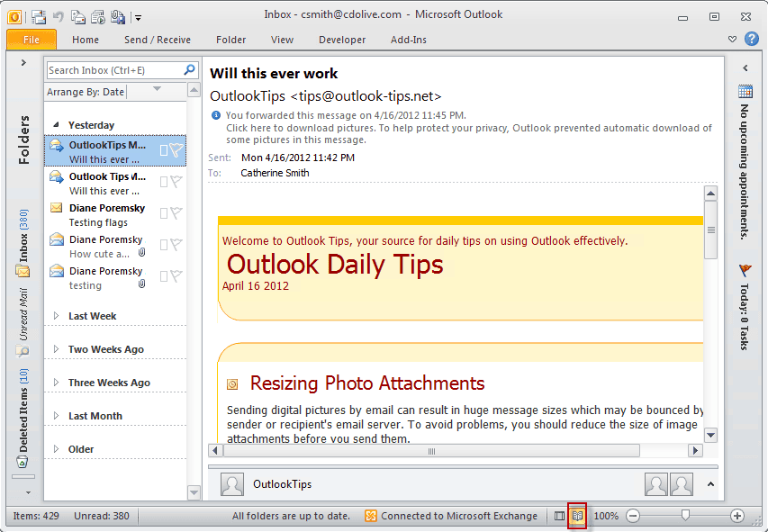Click the zoom slider handle in status bar

click(686, 515)
